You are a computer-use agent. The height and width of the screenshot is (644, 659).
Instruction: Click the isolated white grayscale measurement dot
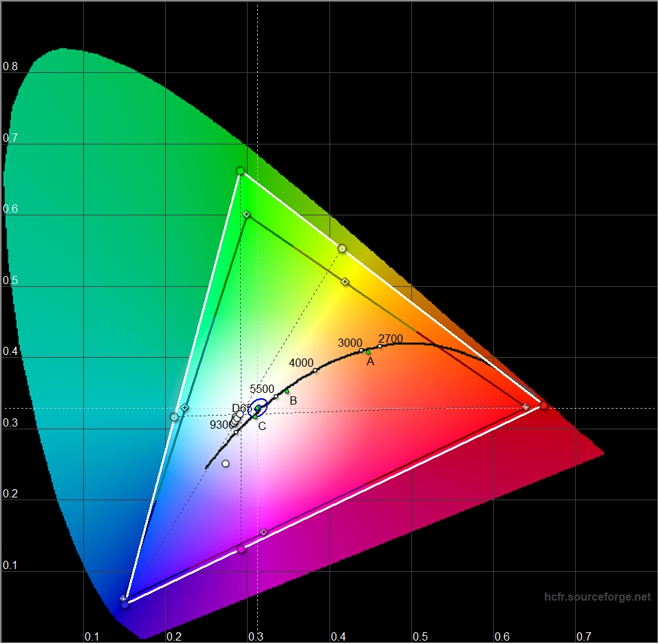(x=225, y=464)
